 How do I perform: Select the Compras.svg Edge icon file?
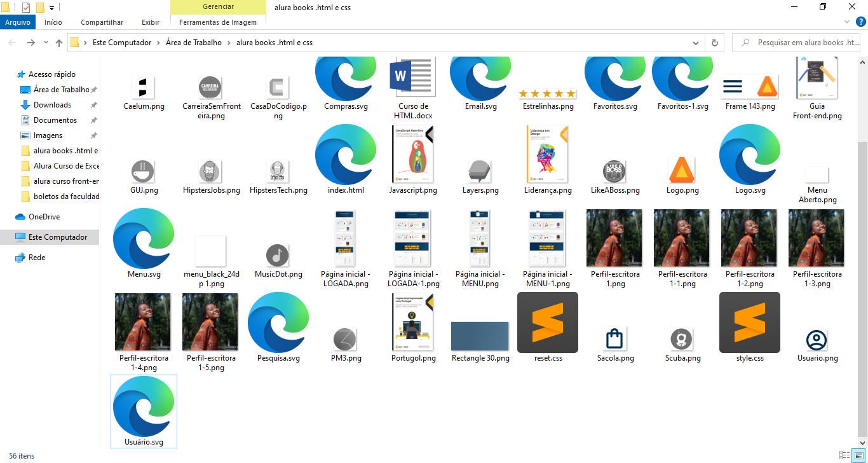tap(346, 78)
